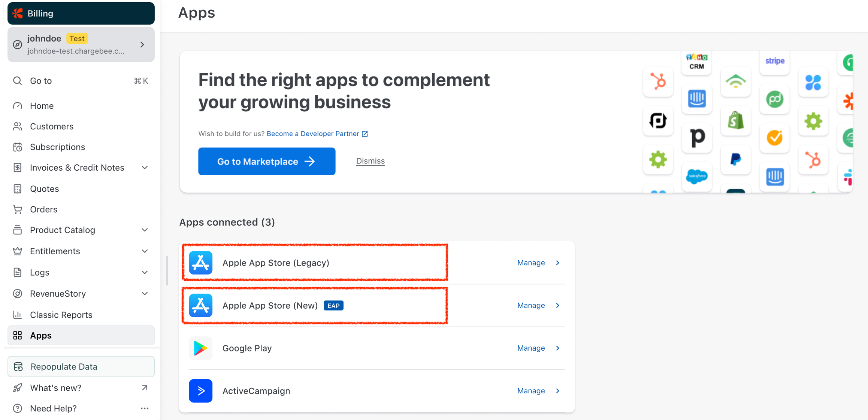This screenshot has width=868, height=420.
Task: Click the Go to search field
Action: [81, 81]
